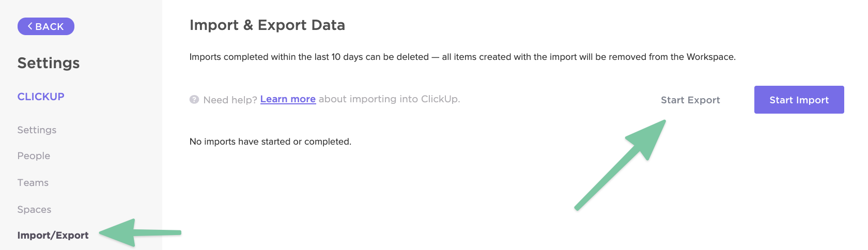Open the Spaces settings page
The width and height of the screenshot is (868, 250).
coord(34,210)
